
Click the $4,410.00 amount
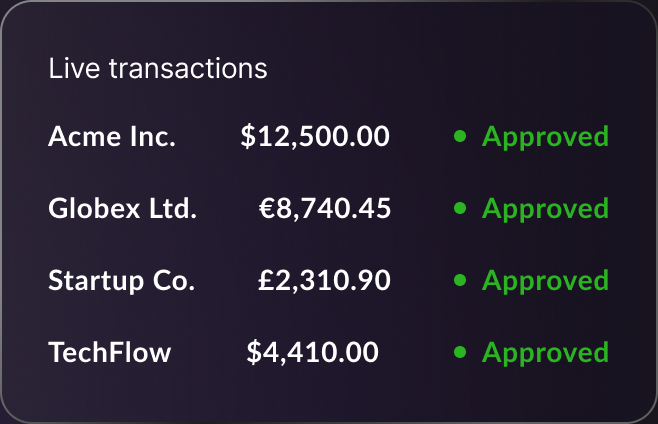(313, 352)
